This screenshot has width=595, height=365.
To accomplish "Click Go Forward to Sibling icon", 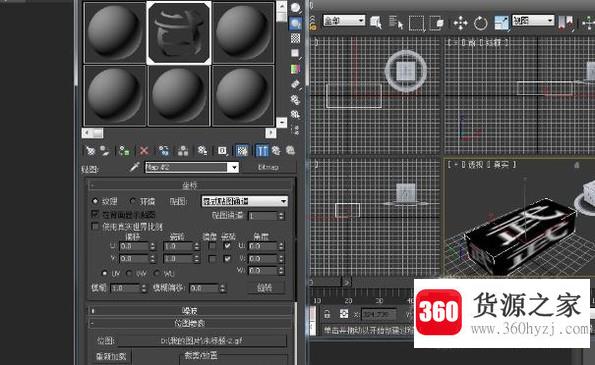I will (291, 151).
